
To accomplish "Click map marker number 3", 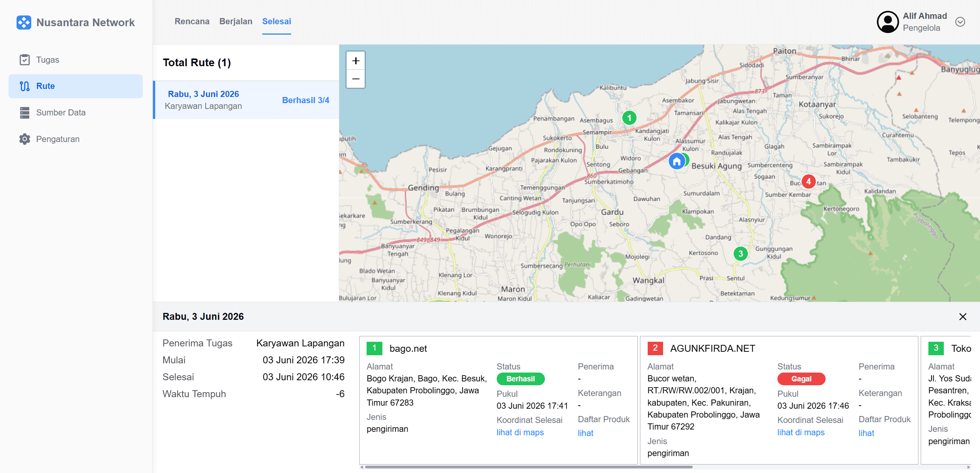I will tap(740, 254).
